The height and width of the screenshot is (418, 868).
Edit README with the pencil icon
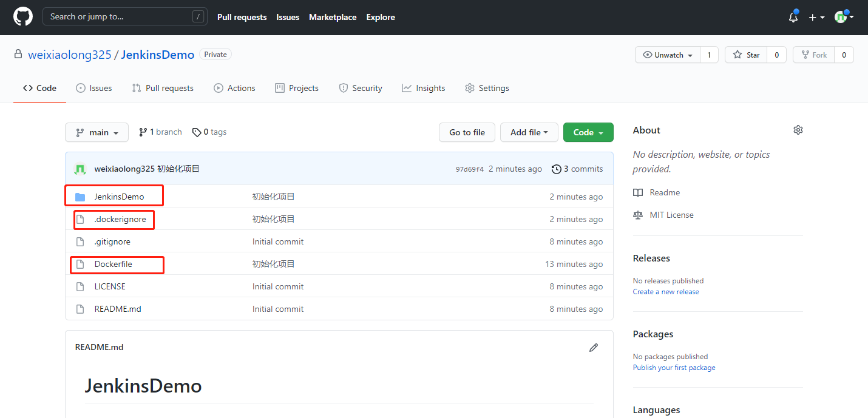click(594, 348)
